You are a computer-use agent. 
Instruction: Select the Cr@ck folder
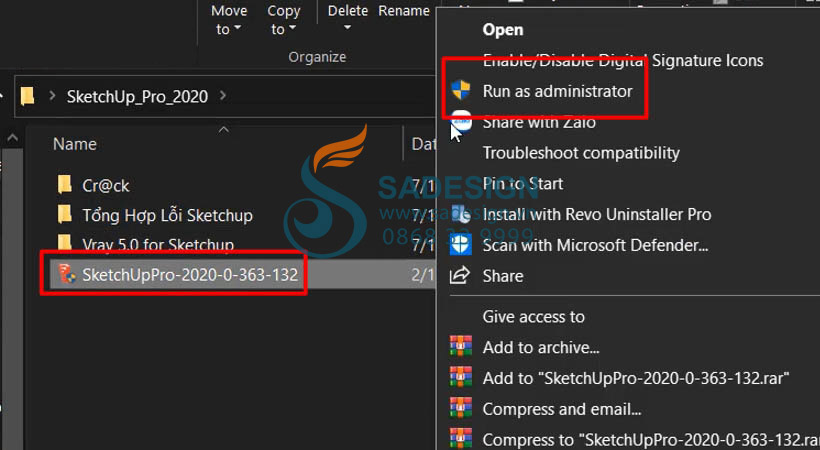pyautogui.click(x=105, y=186)
